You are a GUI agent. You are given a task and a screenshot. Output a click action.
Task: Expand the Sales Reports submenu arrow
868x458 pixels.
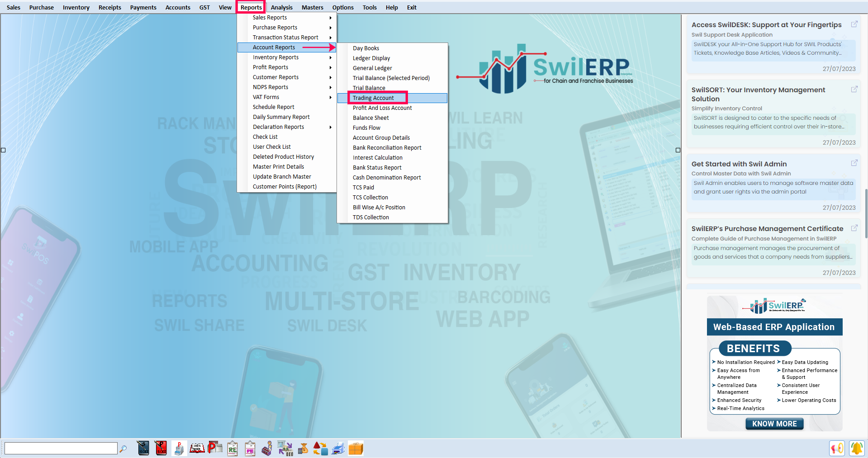pos(331,18)
